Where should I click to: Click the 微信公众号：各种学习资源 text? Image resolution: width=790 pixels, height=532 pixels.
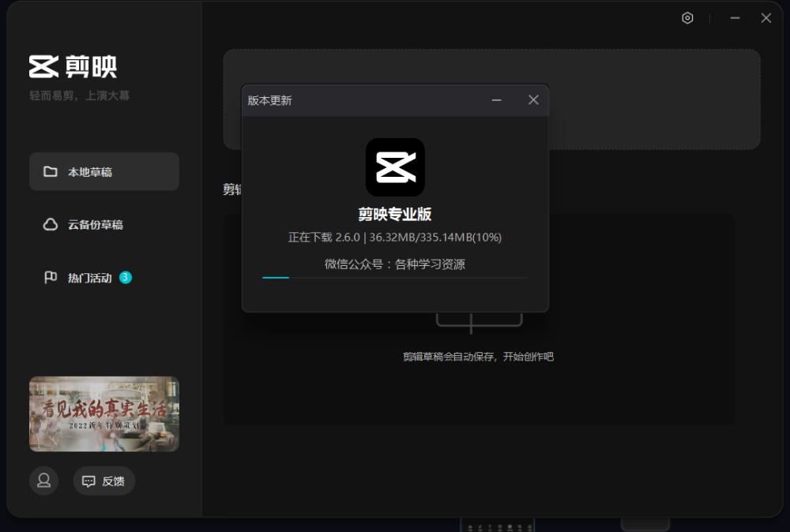pos(395,264)
